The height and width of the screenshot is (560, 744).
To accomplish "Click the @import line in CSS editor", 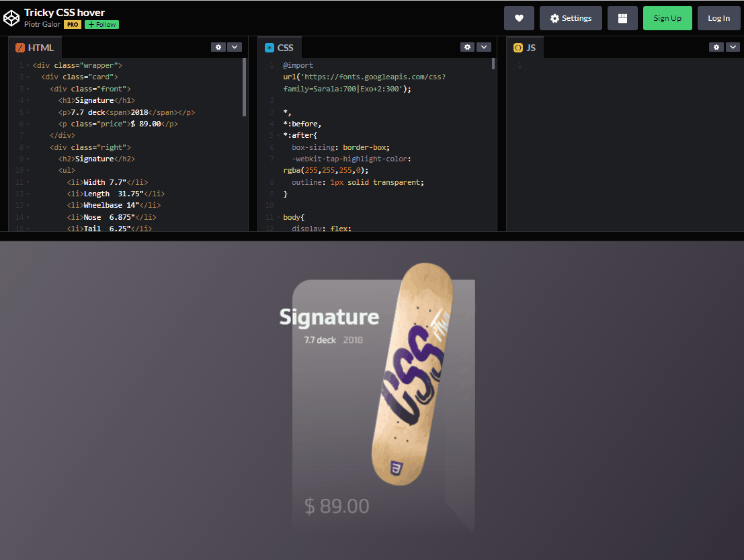I will [x=298, y=65].
